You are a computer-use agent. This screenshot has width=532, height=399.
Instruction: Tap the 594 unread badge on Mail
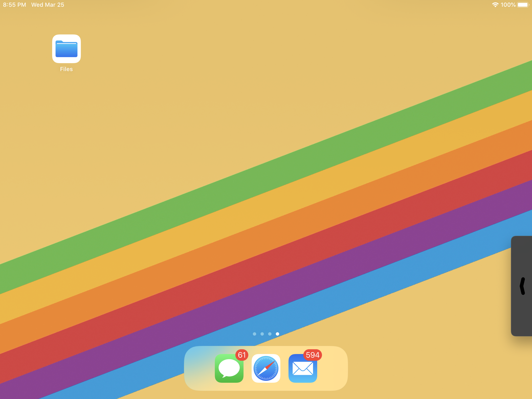click(x=312, y=355)
